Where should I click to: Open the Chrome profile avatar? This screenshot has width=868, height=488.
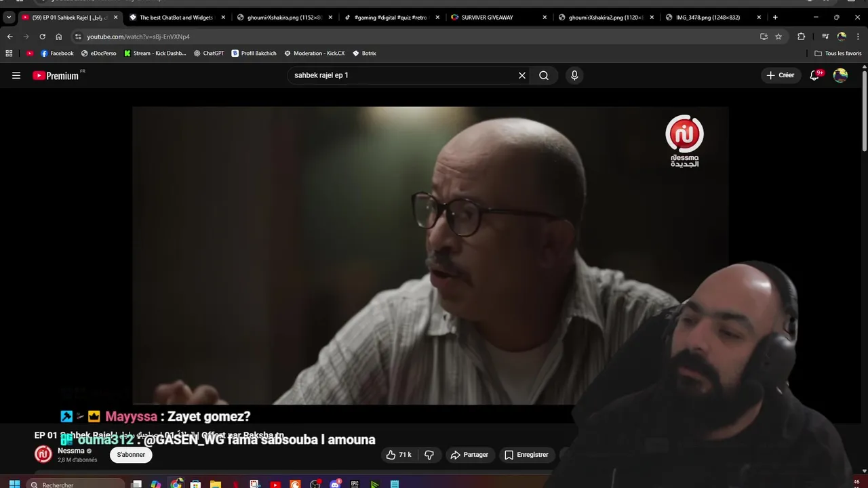[842, 37]
